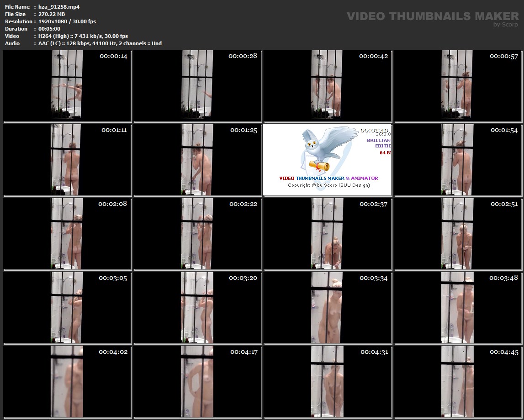Open the frame stamped 00:03:05
The height and width of the screenshot is (420, 524).
(x=67, y=308)
